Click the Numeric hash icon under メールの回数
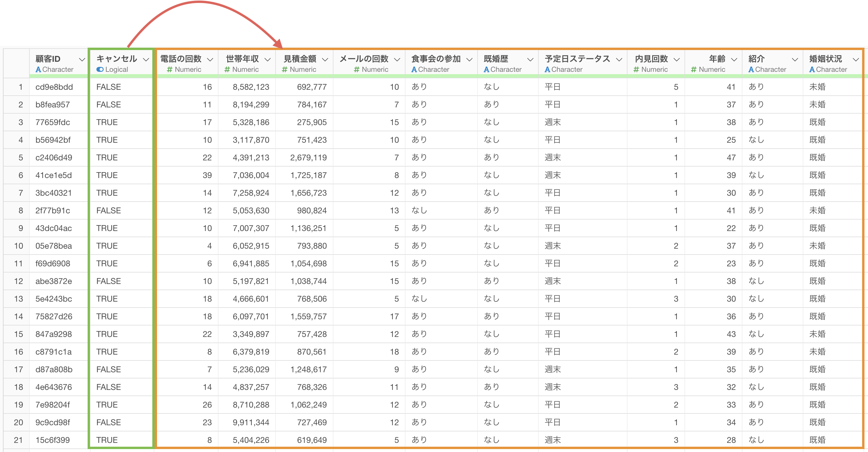868x452 pixels. (x=356, y=69)
